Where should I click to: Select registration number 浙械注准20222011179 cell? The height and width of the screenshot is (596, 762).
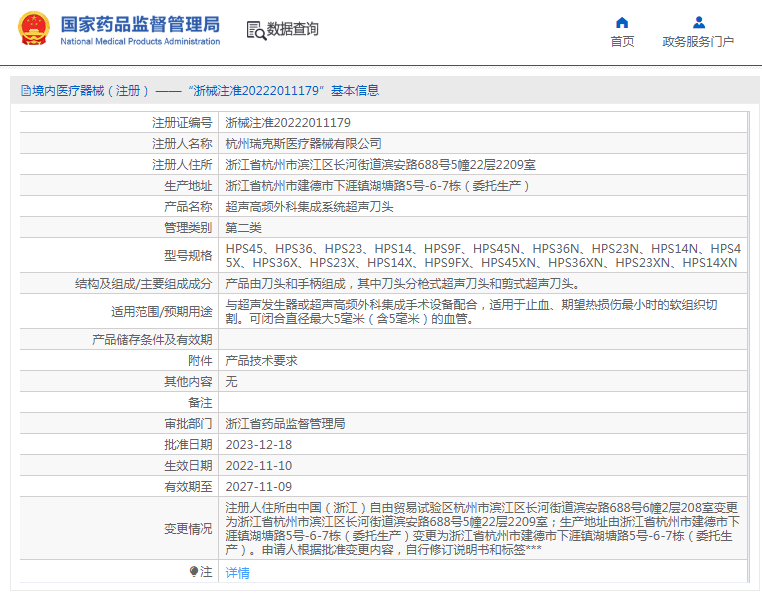click(x=288, y=123)
